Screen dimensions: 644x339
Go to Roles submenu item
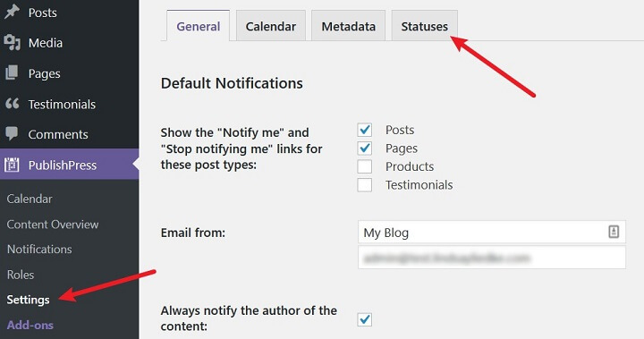(21, 275)
